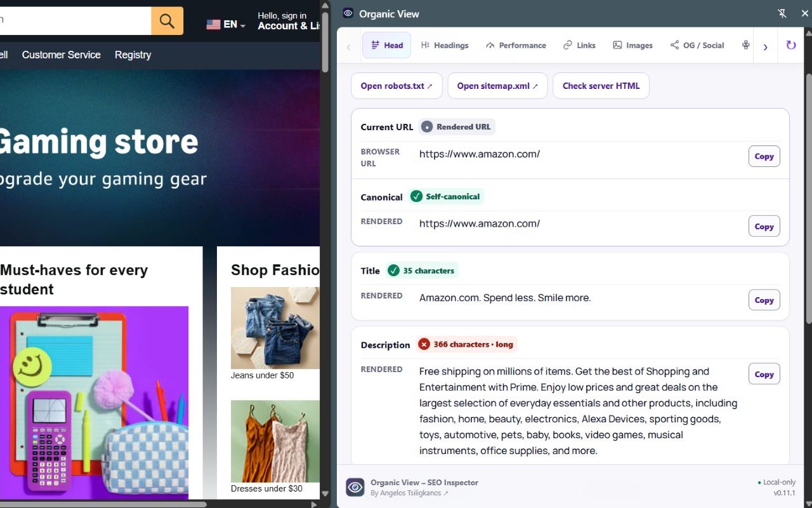Click the page scrollbar down arrow
Viewport: 812px width, 508px height.
coord(325,493)
